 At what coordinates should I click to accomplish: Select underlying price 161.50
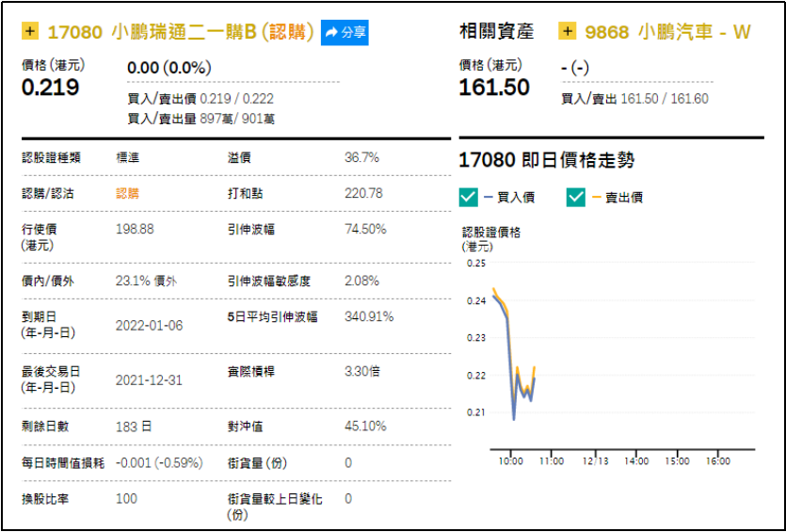tap(494, 88)
